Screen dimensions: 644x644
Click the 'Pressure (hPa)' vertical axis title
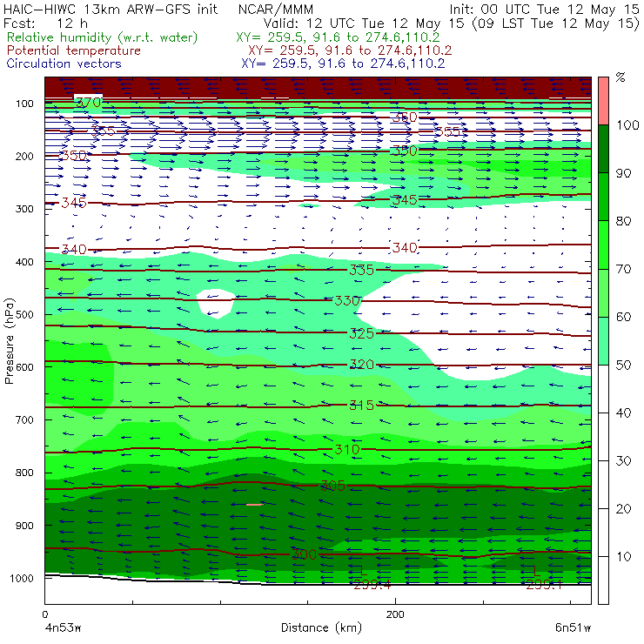click(x=9, y=341)
